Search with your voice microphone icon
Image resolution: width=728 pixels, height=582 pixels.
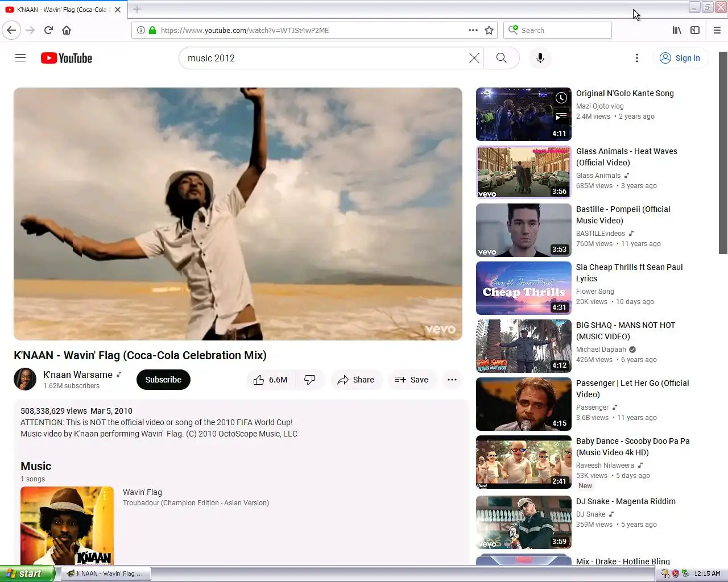(x=540, y=58)
